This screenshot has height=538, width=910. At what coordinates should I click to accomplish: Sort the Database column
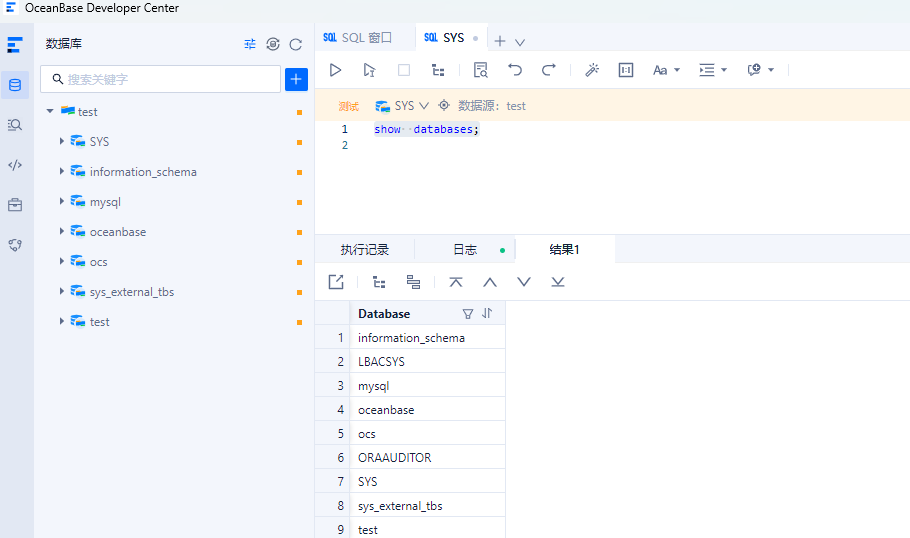click(488, 313)
